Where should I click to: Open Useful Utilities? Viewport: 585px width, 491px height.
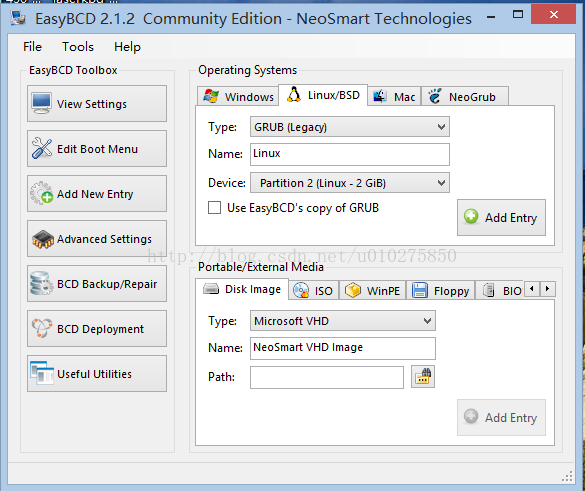tap(97, 373)
